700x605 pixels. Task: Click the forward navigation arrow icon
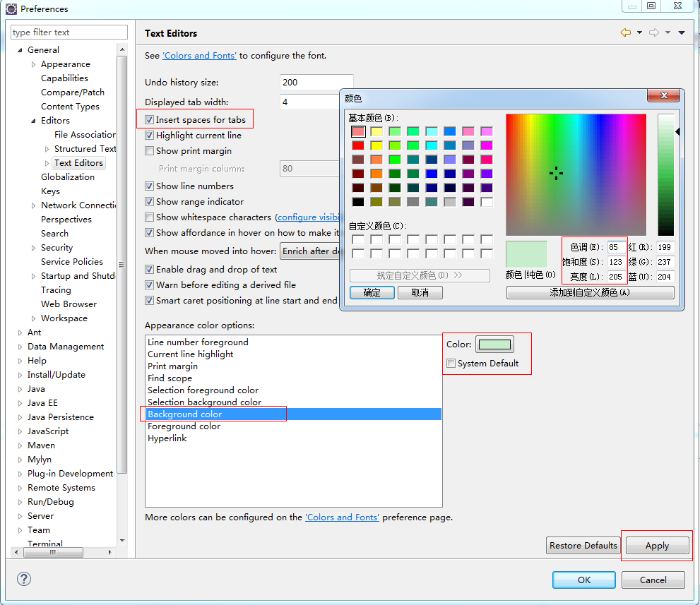[654, 32]
